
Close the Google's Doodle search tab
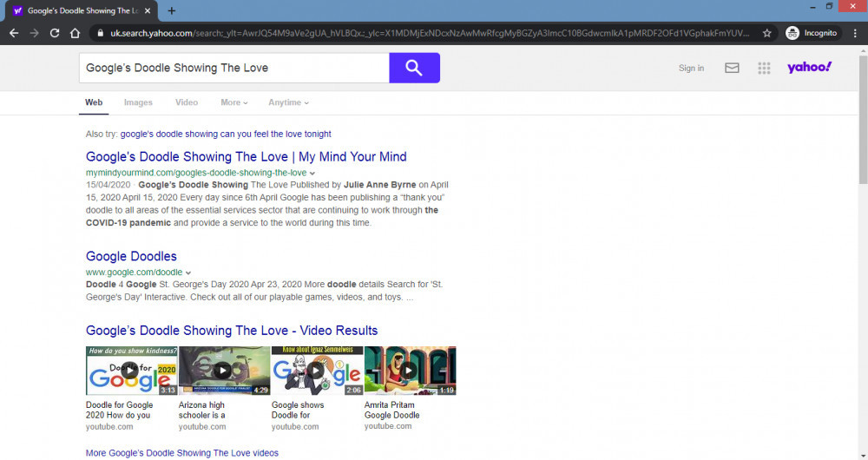[148, 10]
